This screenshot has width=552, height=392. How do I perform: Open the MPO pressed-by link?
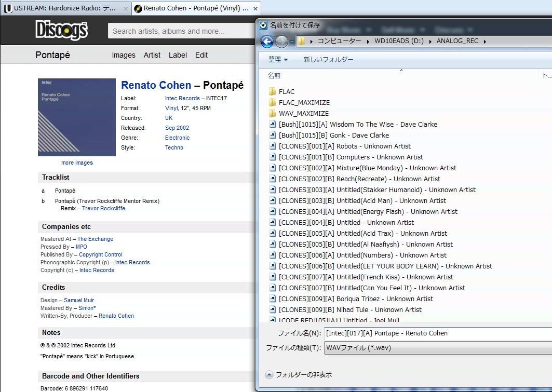tap(82, 247)
